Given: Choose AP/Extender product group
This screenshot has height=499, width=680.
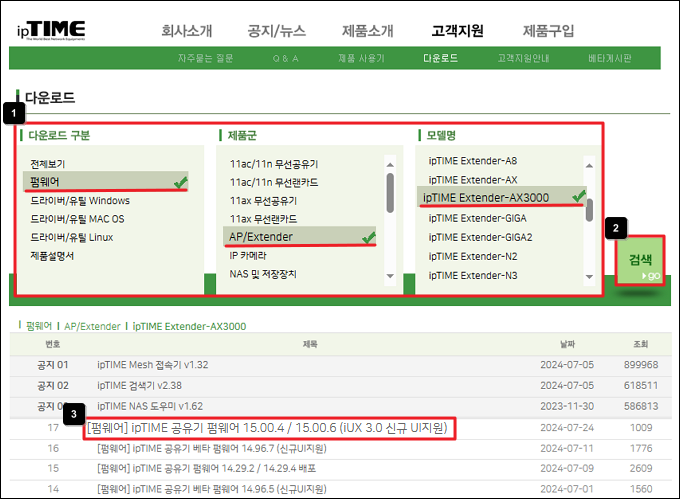Looking at the screenshot, I should (299, 237).
